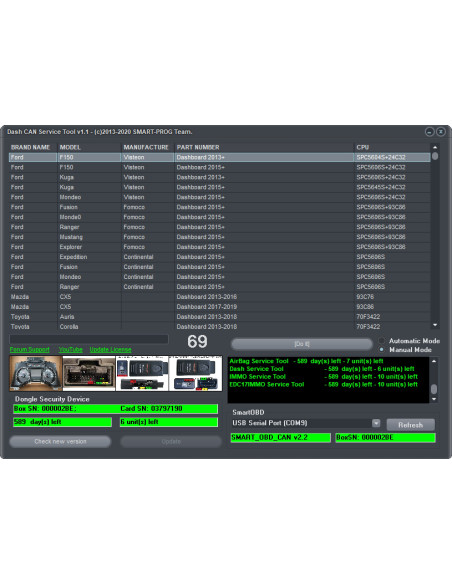
Task: Click the SMART_OBD_CAN v2.2 status field
Action: coord(280,437)
